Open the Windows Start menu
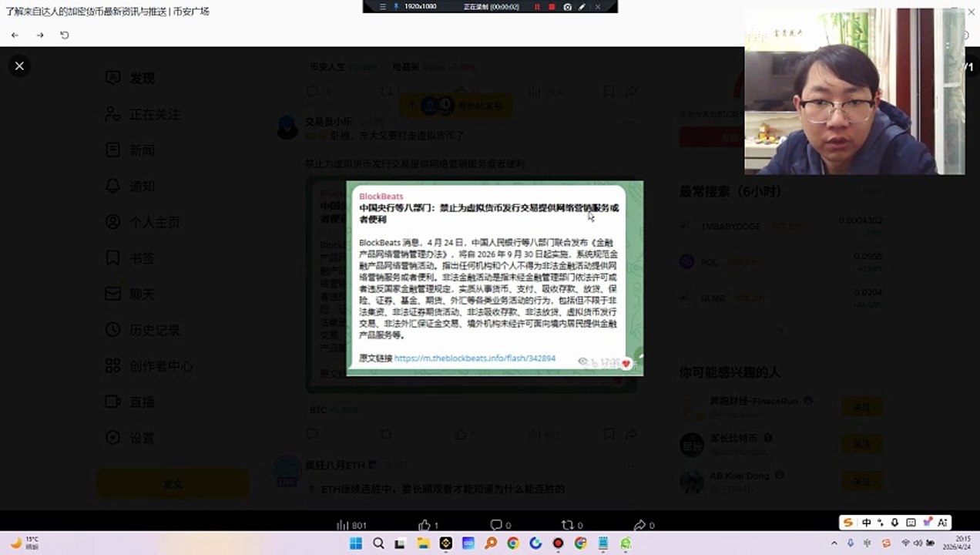Viewport: 980px width, 555px height. click(356, 543)
